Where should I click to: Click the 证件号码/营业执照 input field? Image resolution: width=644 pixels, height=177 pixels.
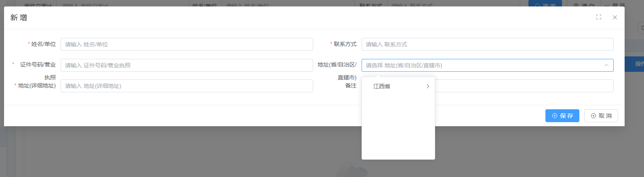[x=187, y=65]
